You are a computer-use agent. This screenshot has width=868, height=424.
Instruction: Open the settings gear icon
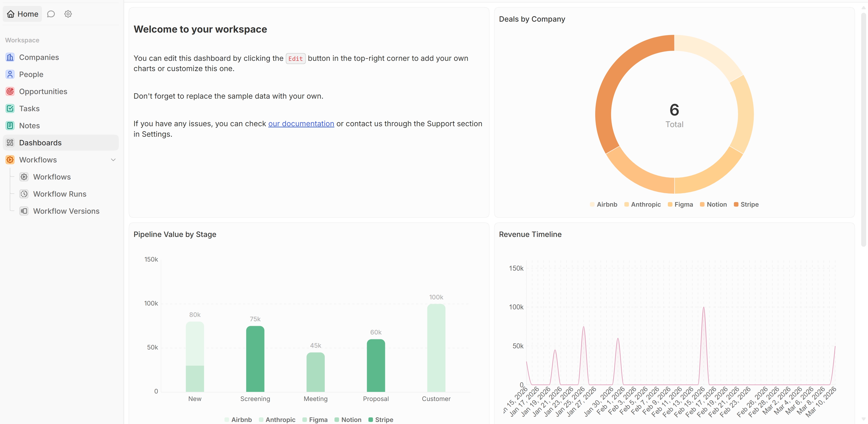click(68, 14)
